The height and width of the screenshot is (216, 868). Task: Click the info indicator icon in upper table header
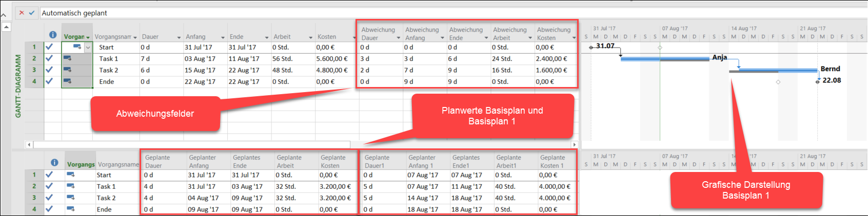(x=52, y=35)
